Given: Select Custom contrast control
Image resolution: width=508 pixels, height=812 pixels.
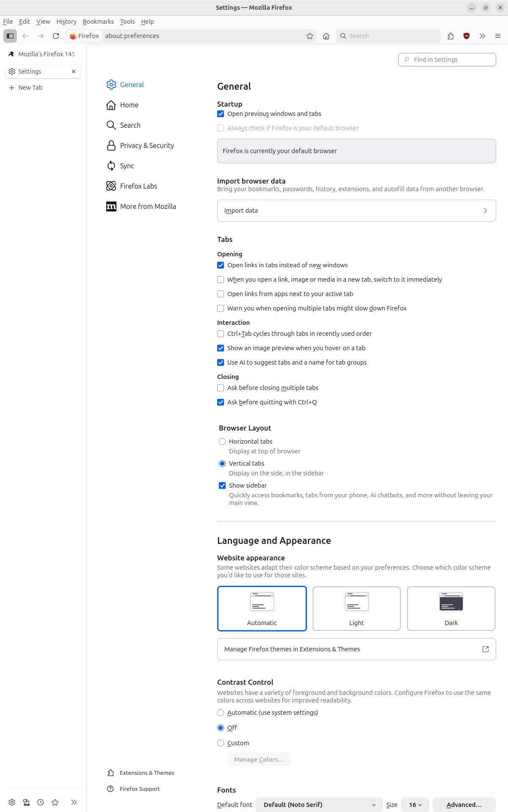Looking at the screenshot, I should click(221, 743).
